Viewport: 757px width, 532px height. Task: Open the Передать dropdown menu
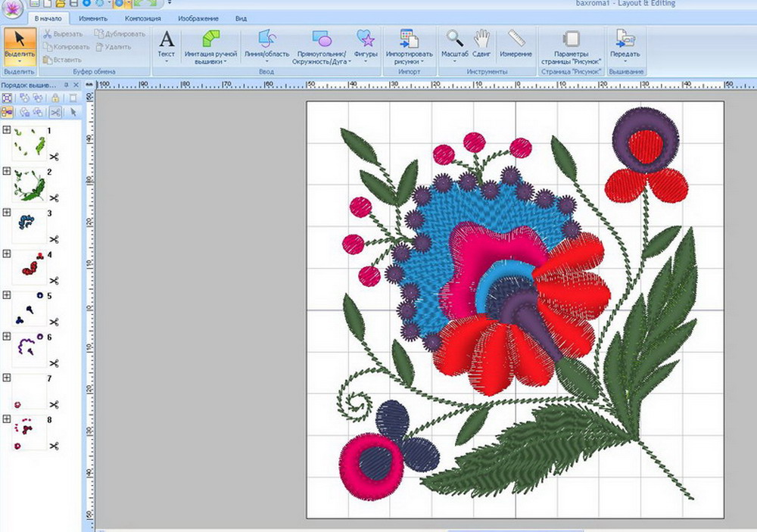[625, 46]
